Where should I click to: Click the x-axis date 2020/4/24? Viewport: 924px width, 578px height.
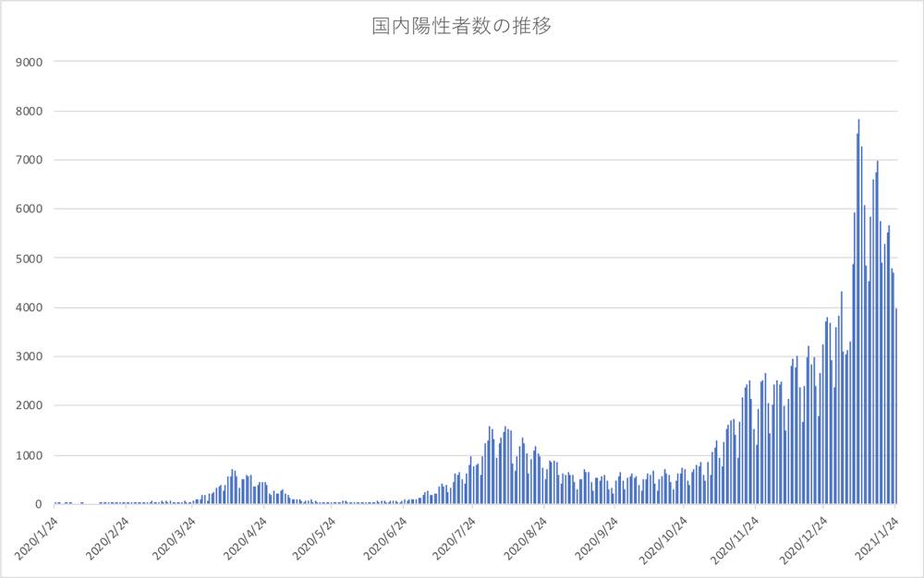coord(246,538)
